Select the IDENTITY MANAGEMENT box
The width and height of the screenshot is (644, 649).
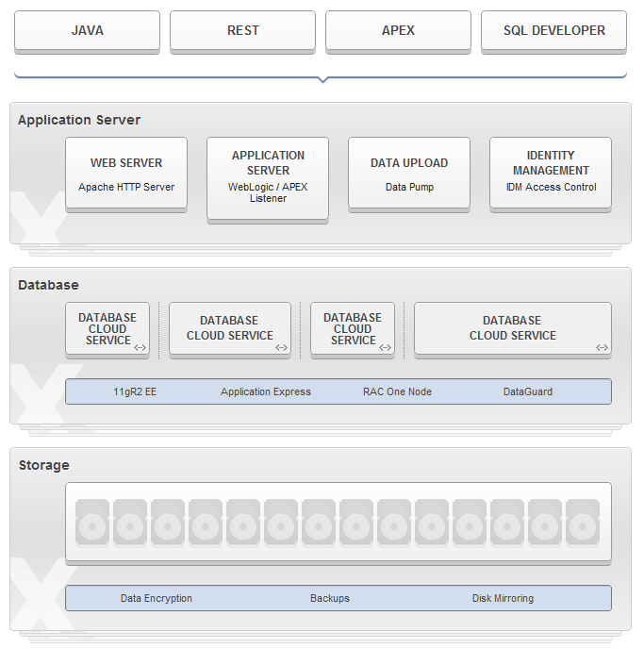click(x=551, y=175)
